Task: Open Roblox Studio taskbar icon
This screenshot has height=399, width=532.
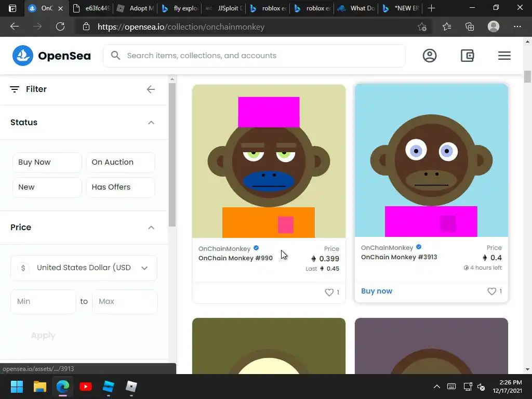Action: click(108, 387)
